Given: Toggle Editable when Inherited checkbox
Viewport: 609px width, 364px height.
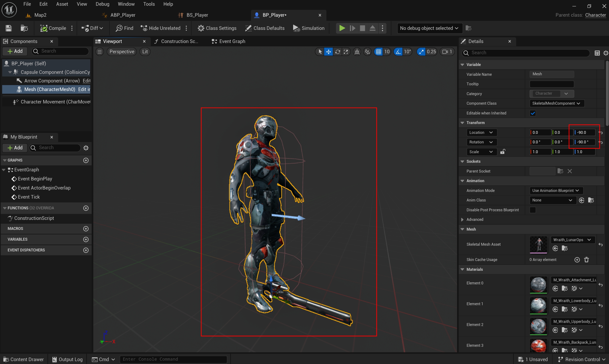Looking at the screenshot, I should point(533,113).
